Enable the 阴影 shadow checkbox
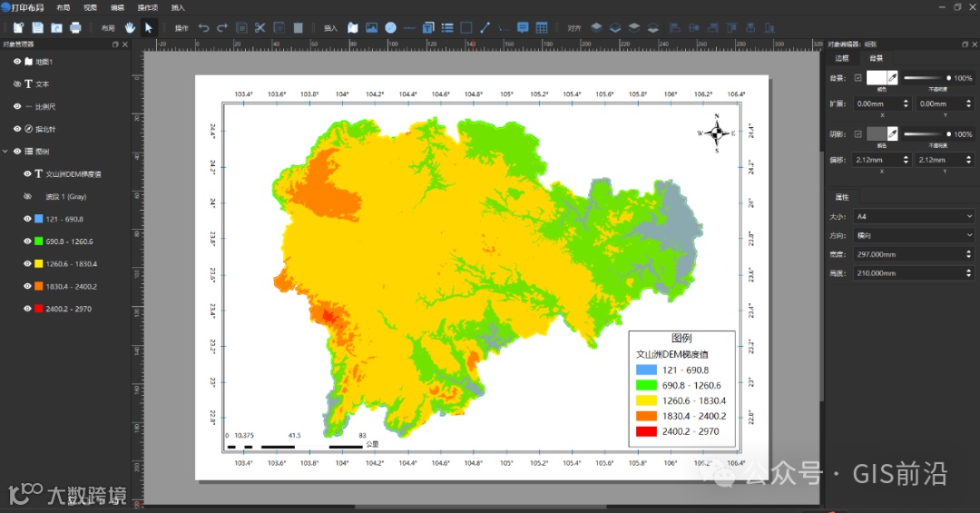The width and height of the screenshot is (980, 513). pyautogui.click(x=857, y=133)
